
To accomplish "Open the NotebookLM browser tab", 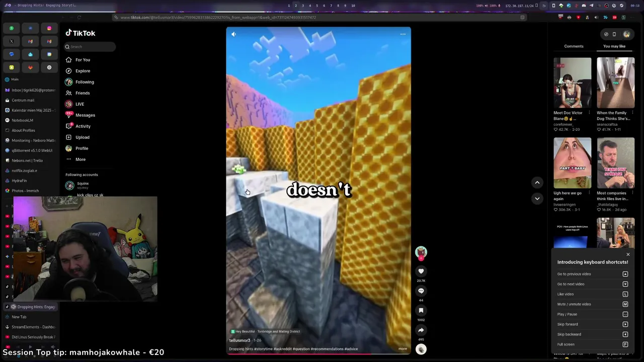I will (30, 120).
